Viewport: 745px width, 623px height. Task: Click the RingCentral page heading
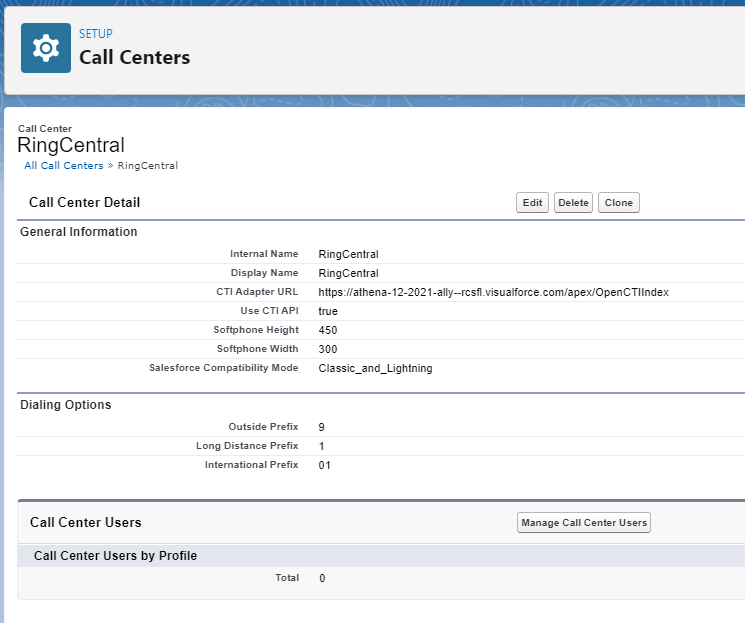click(71, 145)
